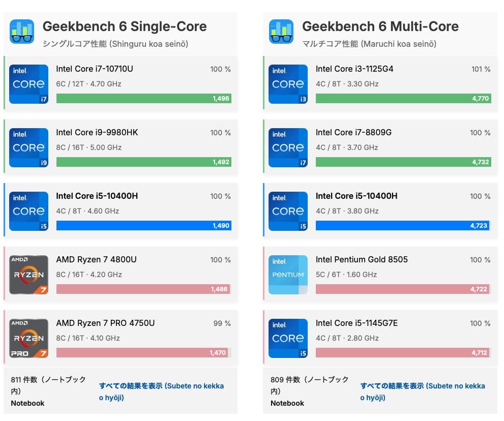The width and height of the screenshot is (504, 421).
Task: Select the AMD Ryzen 7 badge for Ryzen 7 4800U
Action: [28, 274]
